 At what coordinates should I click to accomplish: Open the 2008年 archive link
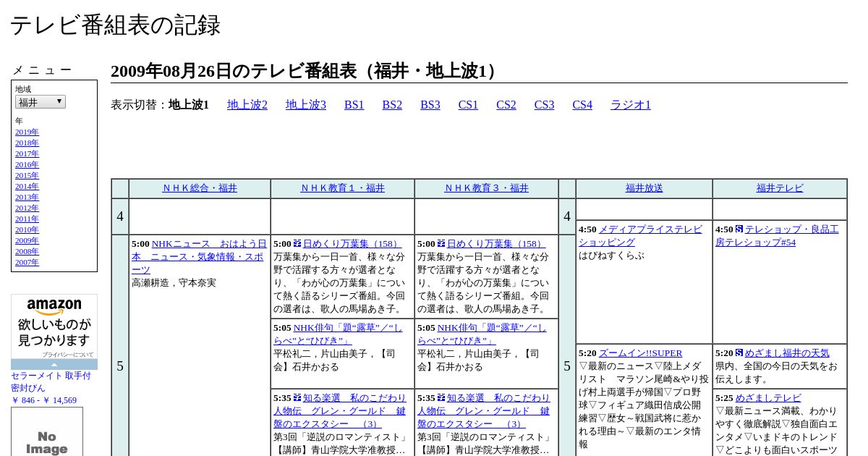click(x=27, y=251)
